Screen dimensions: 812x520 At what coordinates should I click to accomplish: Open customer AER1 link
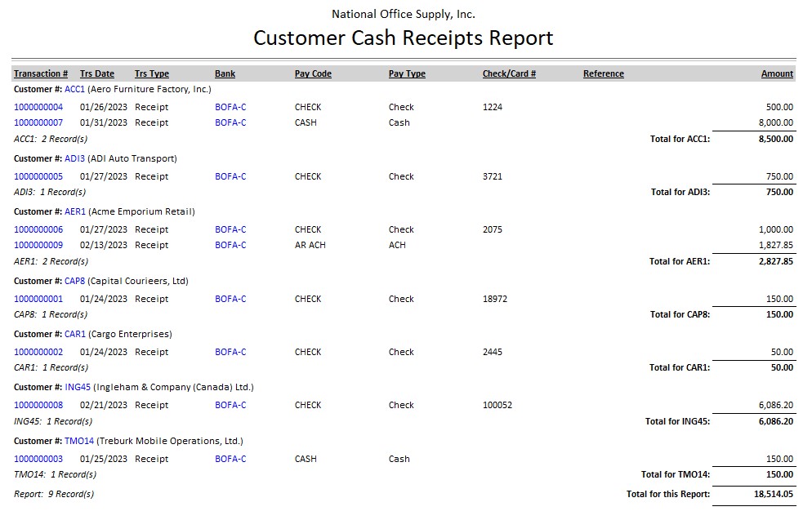75,211
